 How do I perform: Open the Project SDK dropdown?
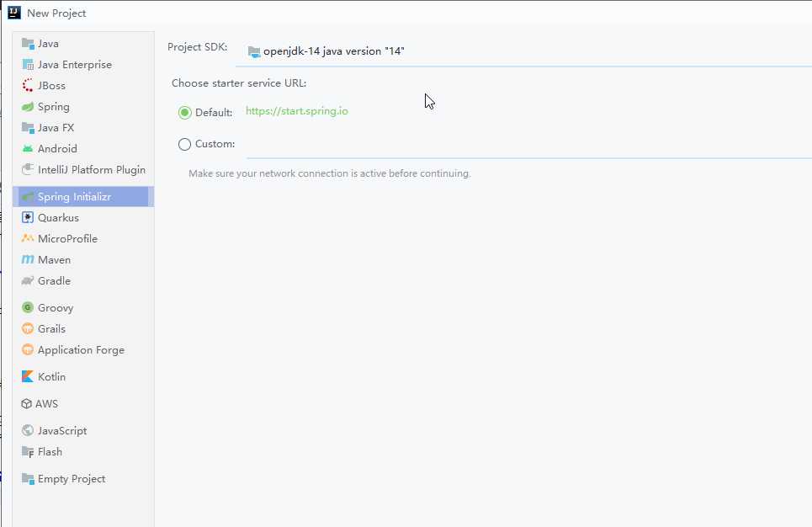[x=523, y=51]
